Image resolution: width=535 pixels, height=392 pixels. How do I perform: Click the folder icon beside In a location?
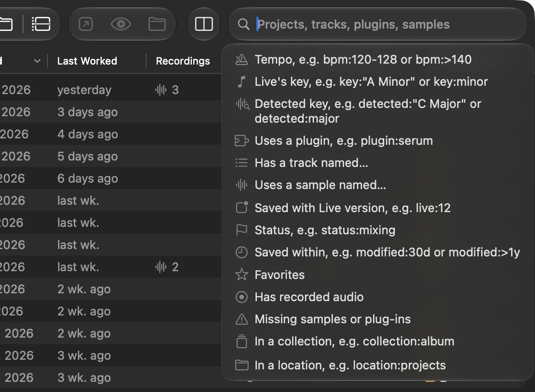(242, 365)
